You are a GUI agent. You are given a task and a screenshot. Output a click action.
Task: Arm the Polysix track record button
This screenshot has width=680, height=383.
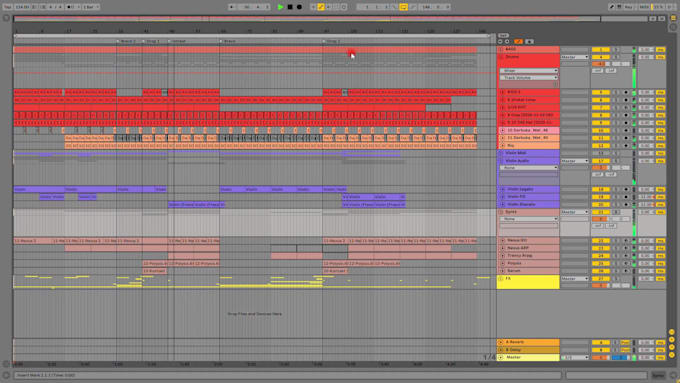click(x=626, y=263)
